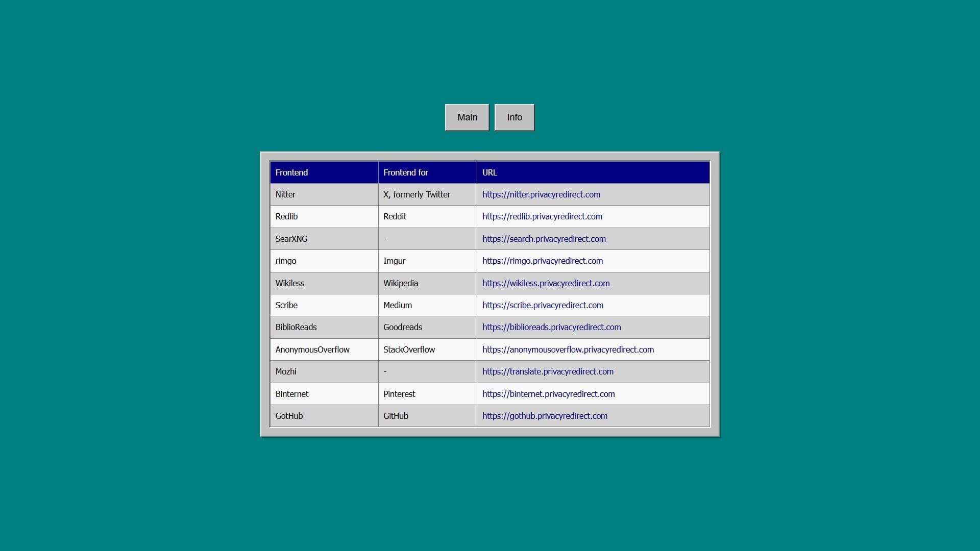The width and height of the screenshot is (980, 551).
Task: Click the Binternet frontend cell
Action: click(324, 394)
